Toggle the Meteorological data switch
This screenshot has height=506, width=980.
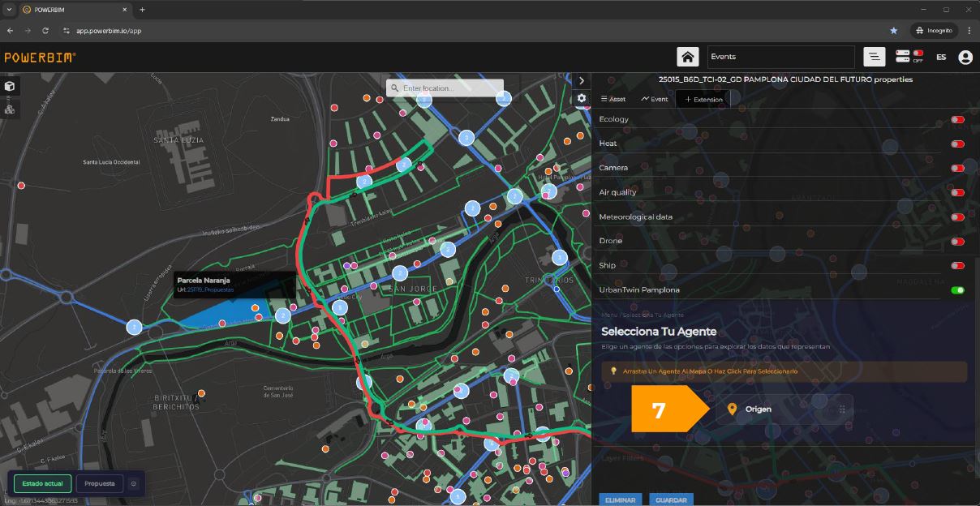tap(958, 217)
